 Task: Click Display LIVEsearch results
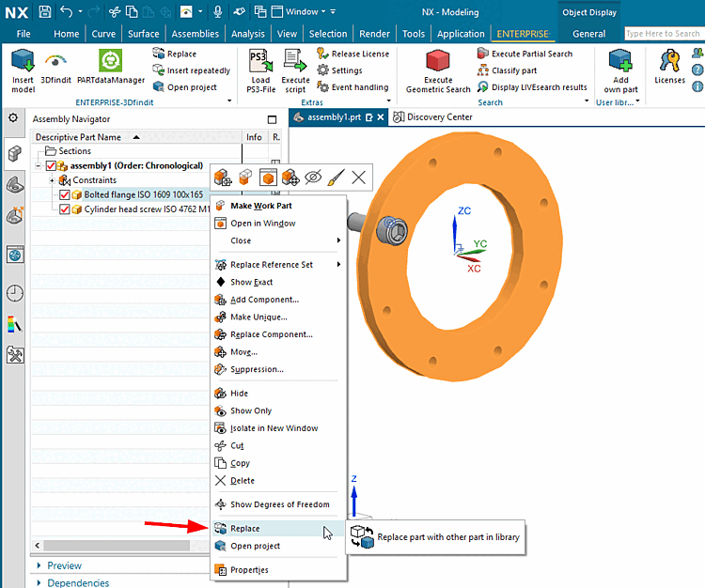532,86
